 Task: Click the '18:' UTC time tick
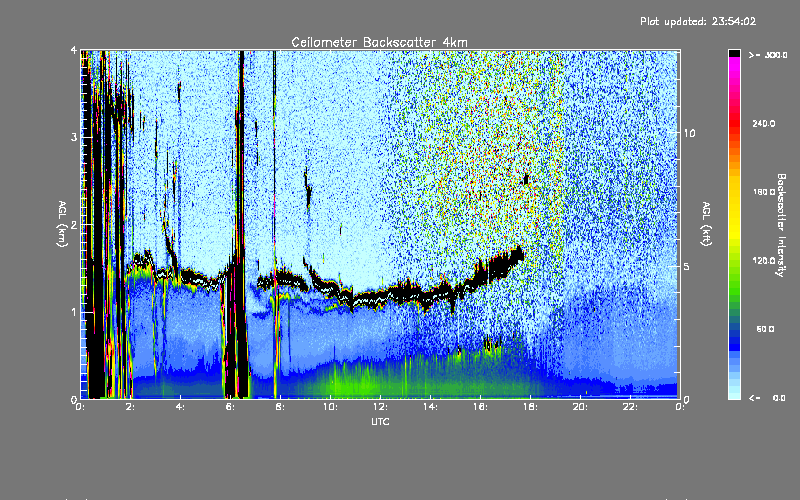pos(530,407)
